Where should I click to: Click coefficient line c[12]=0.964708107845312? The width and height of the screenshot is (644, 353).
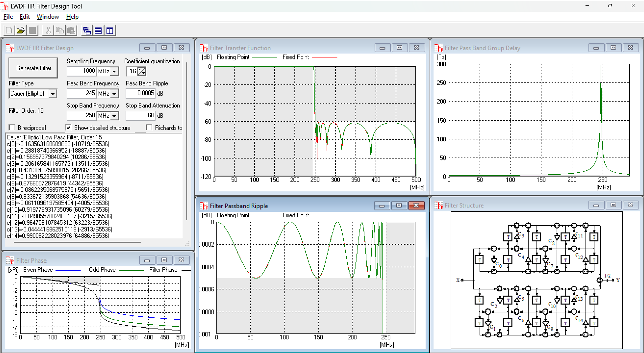coord(58,223)
